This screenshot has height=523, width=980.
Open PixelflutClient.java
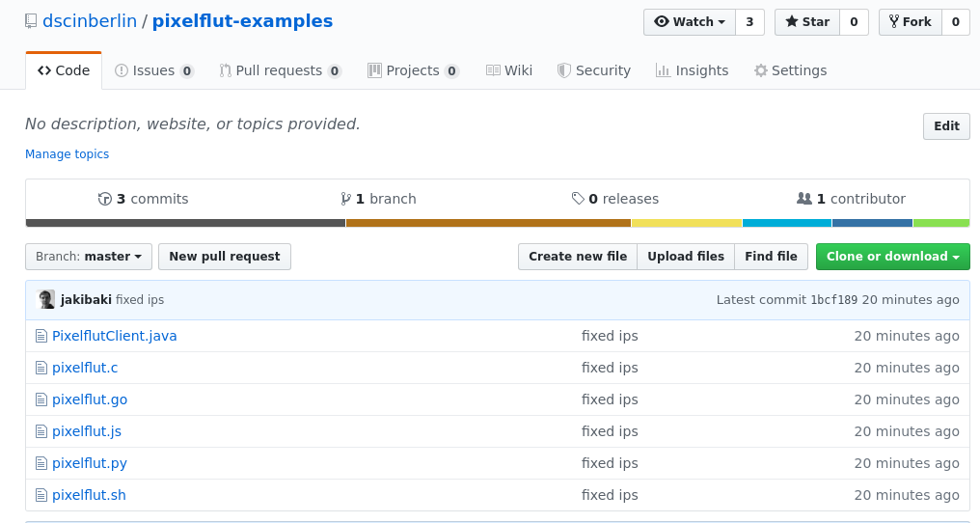(x=115, y=336)
